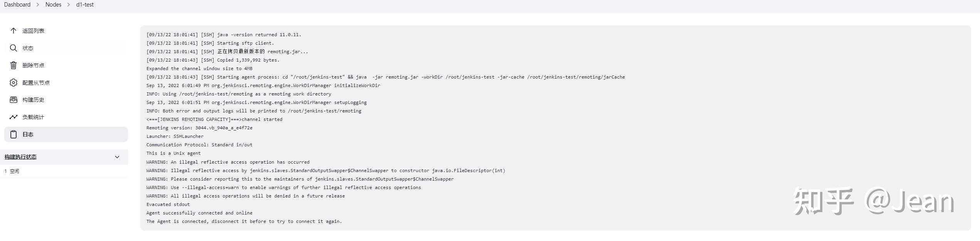980x241 pixels.
Task: Click the 删除节点 text label
Action: (33, 65)
